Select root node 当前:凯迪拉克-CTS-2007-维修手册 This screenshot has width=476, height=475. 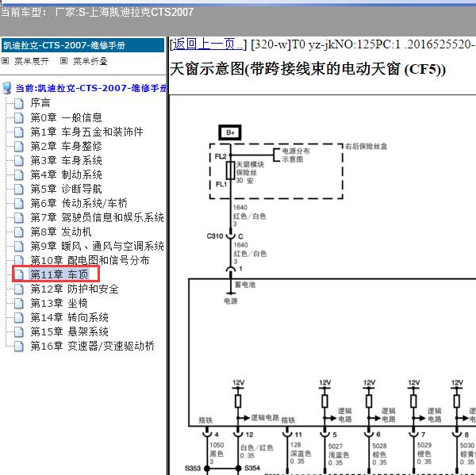click(x=90, y=88)
